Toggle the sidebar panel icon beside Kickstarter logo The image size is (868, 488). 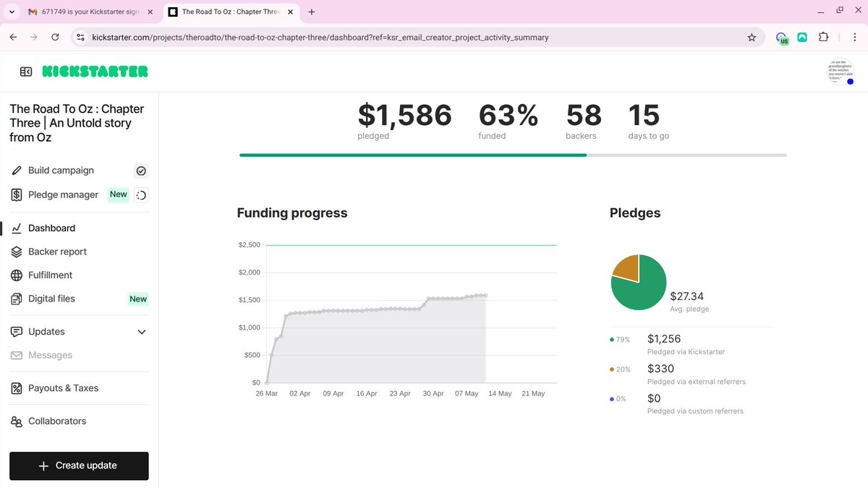click(x=26, y=72)
